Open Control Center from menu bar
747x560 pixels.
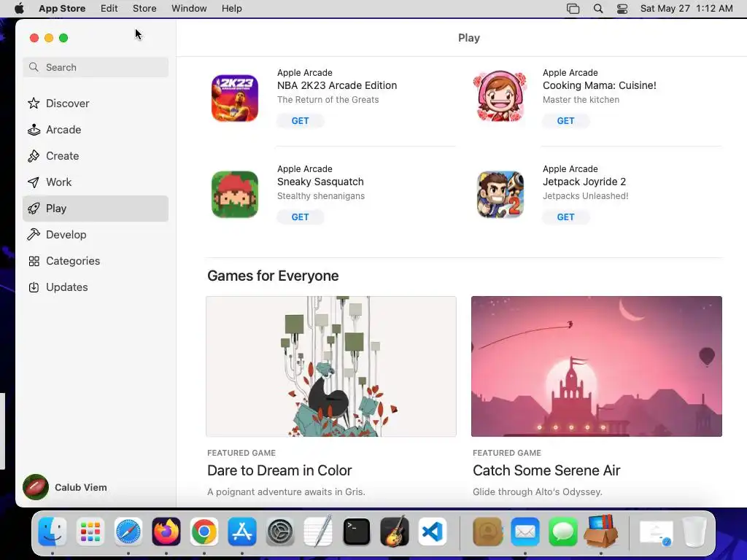pos(622,9)
